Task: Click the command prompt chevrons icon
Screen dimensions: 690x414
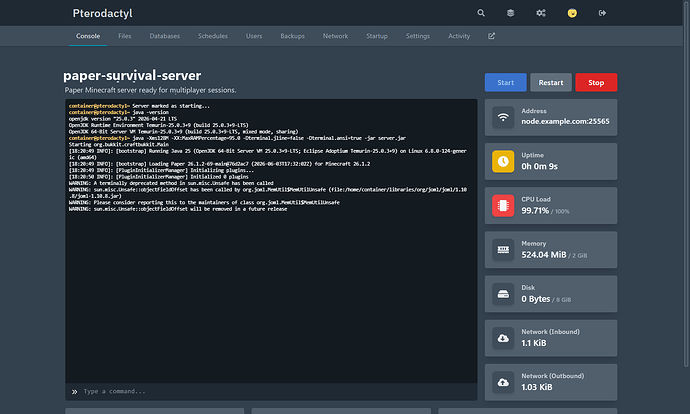Action: [74, 392]
